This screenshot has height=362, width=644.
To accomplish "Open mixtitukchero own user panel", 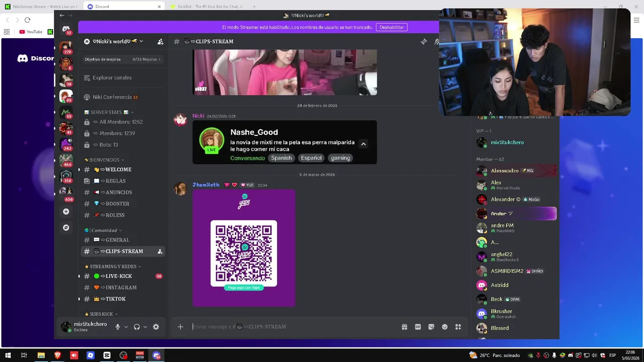I will tap(84, 327).
